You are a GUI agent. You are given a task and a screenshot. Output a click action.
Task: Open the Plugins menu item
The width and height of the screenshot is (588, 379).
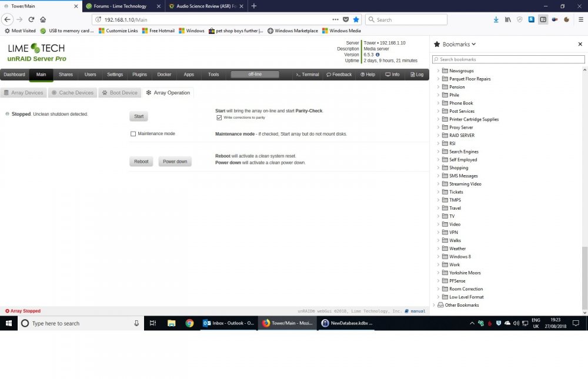pos(139,75)
